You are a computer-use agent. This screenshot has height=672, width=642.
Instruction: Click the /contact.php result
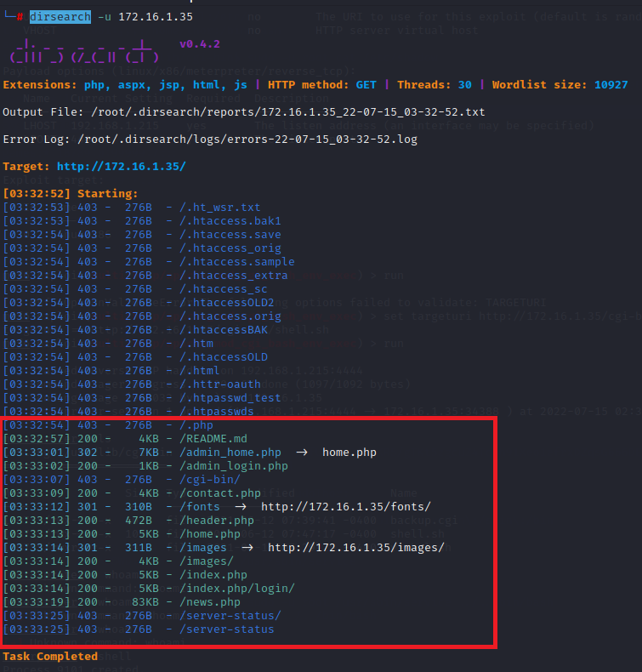coord(219,493)
